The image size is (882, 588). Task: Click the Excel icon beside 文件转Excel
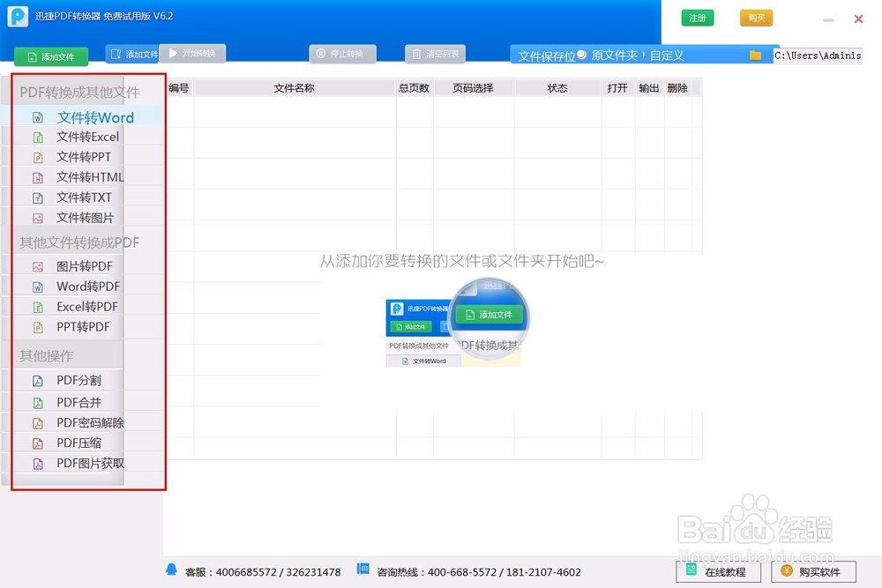coord(38,138)
